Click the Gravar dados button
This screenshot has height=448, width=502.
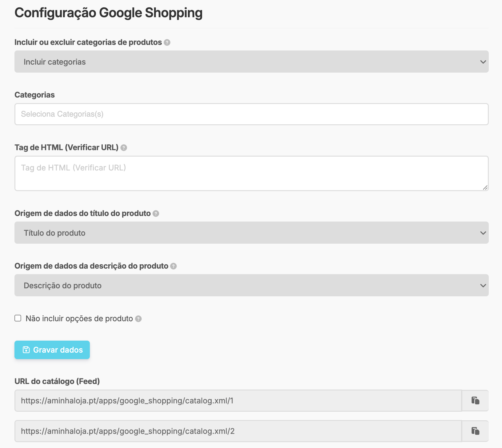(52, 350)
